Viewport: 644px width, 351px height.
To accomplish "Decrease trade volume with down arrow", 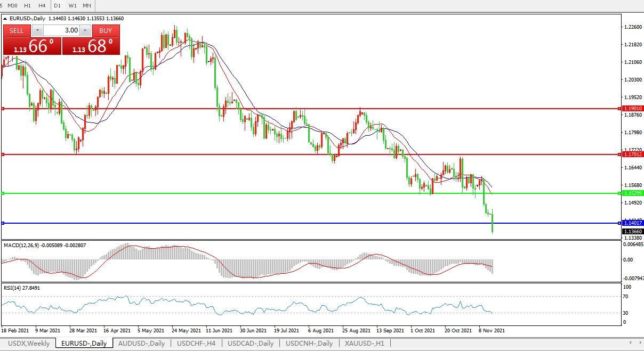I will [37, 30].
